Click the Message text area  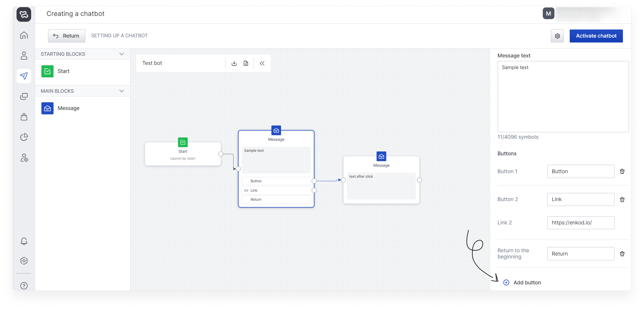click(563, 97)
